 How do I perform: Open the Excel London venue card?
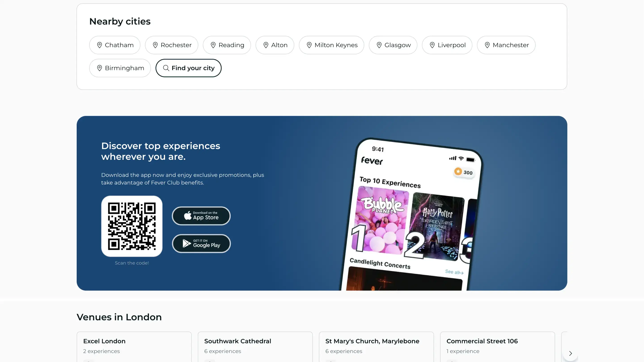pos(134,347)
